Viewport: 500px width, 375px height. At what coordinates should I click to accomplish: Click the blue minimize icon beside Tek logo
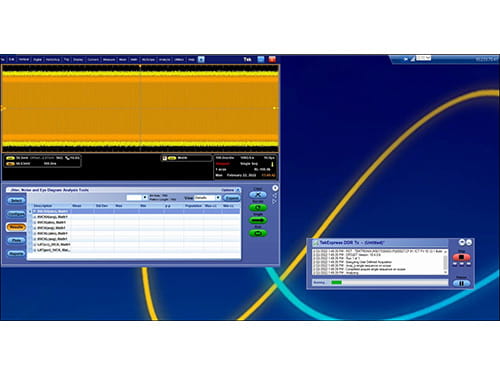pyautogui.click(x=261, y=59)
